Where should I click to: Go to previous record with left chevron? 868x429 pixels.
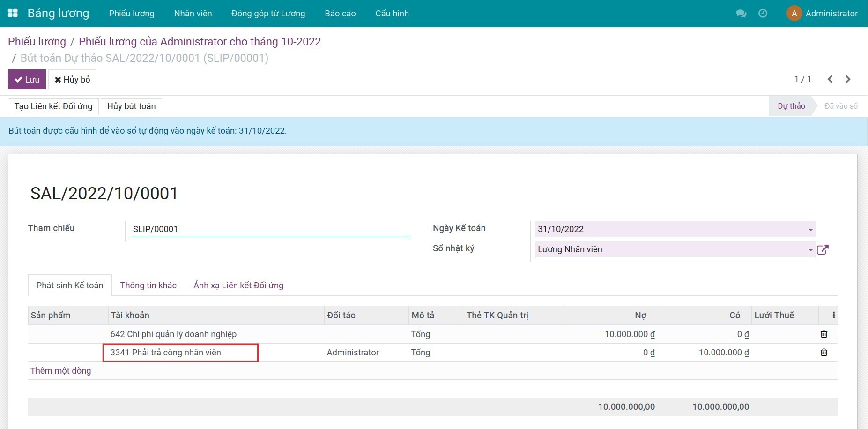click(x=830, y=79)
